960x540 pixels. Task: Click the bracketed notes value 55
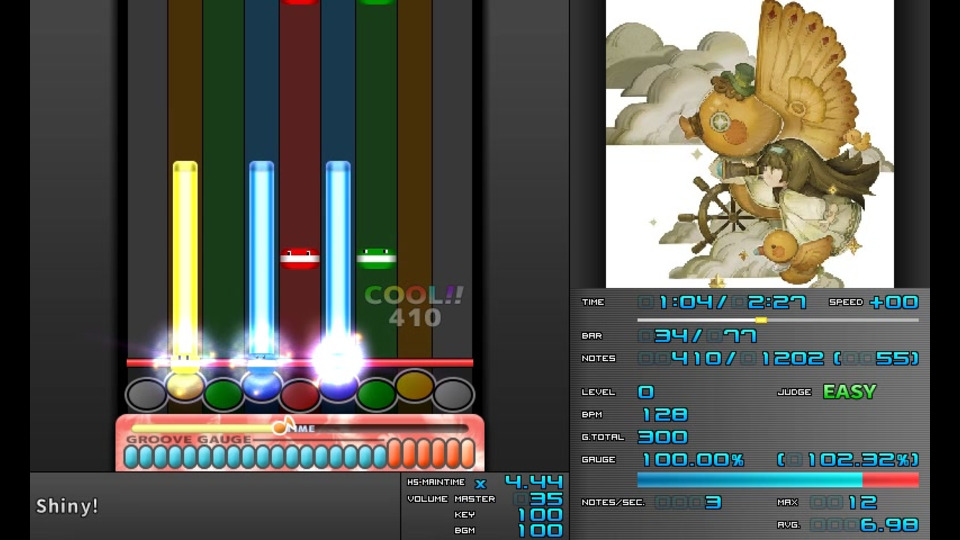point(893,358)
